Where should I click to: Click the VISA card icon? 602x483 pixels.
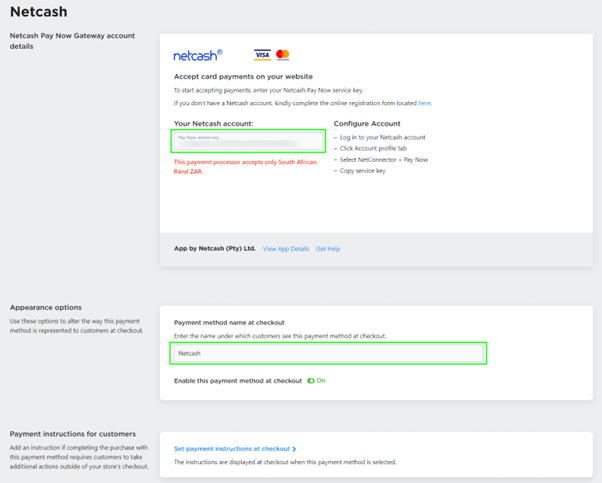pyautogui.click(x=262, y=55)
